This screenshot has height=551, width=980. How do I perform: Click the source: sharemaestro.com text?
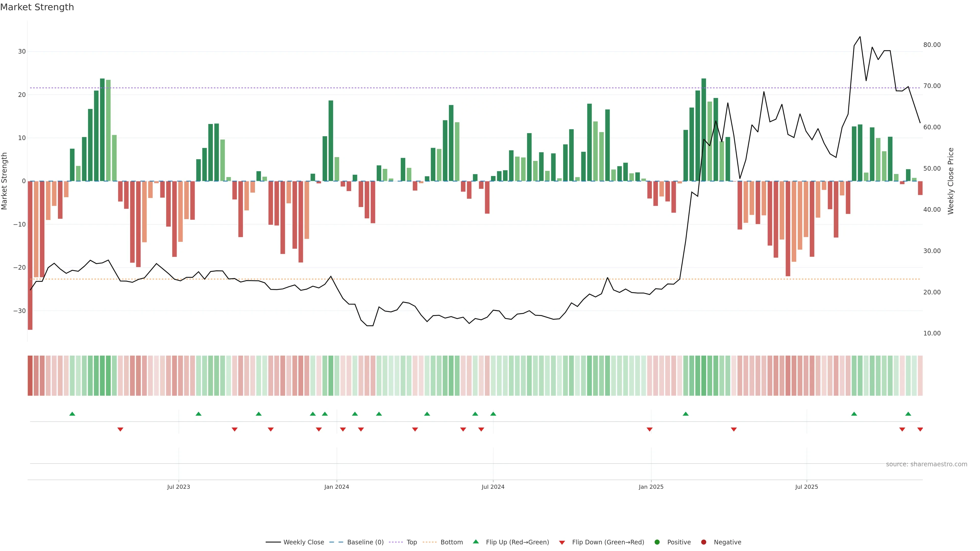point(926,464)
